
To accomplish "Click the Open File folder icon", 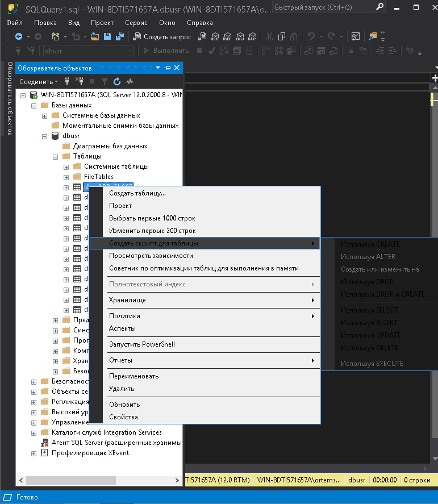I will click(94, 36).
